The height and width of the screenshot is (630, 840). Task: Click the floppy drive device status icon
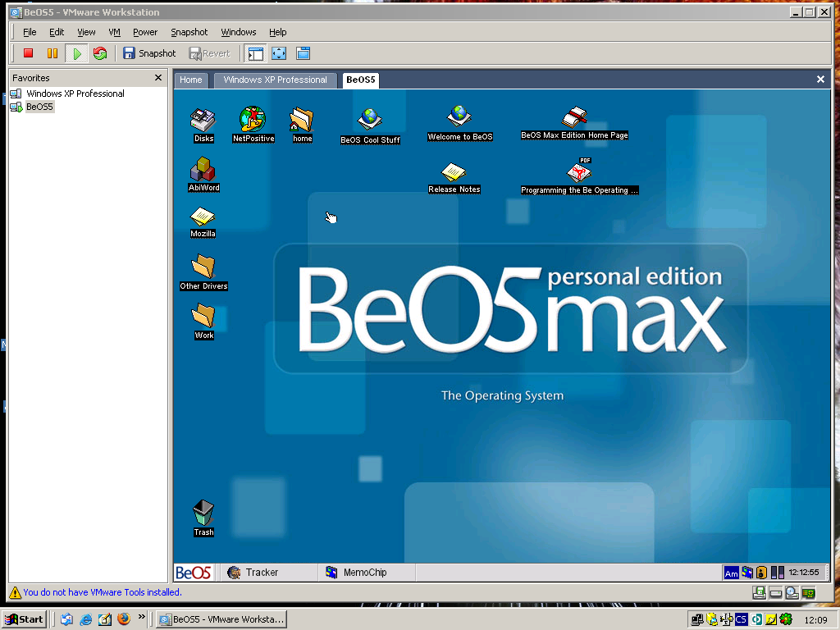click(x=759, y=592)
